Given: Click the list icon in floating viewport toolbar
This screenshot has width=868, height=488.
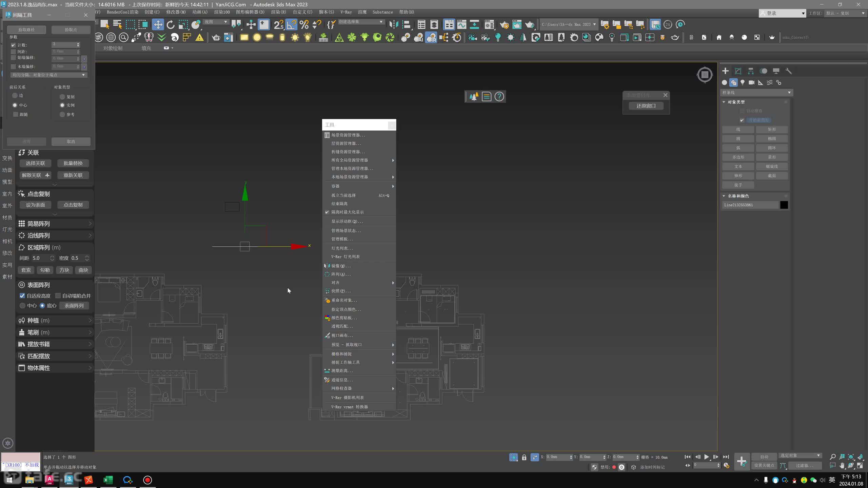Looking at the screenshot, I should coord(487,97).
